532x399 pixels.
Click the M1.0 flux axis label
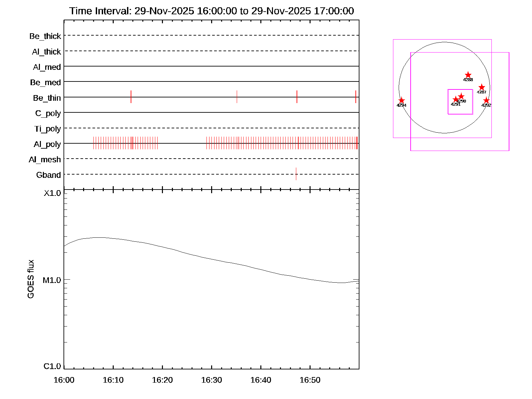point(52,280)
